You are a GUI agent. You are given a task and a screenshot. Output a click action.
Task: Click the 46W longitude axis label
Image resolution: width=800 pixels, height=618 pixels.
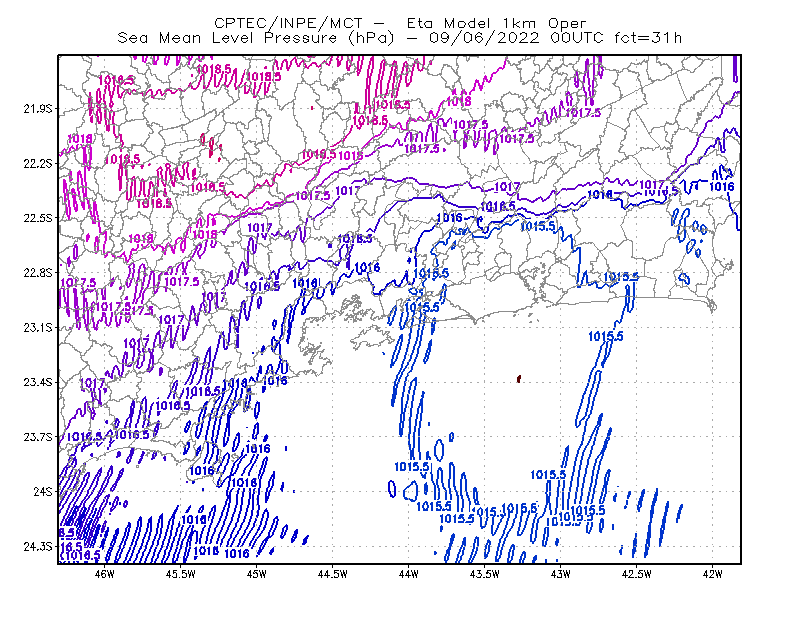(x=105, y=574)
